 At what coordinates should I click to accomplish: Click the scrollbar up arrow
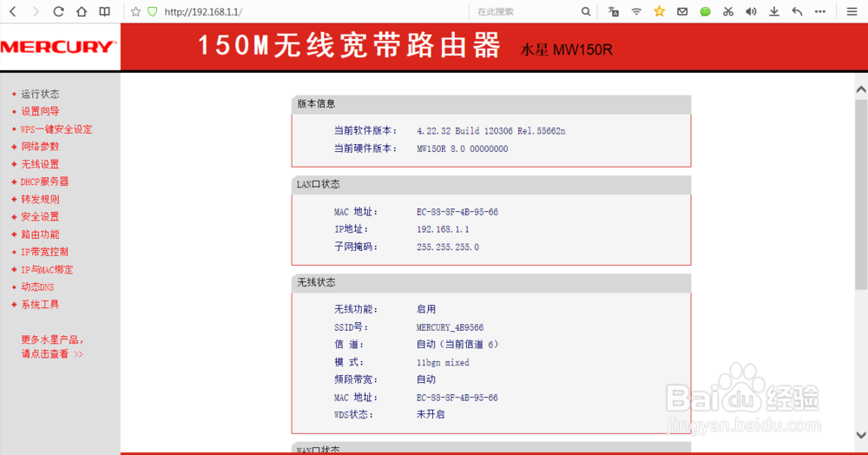click(x=861, y=89)
